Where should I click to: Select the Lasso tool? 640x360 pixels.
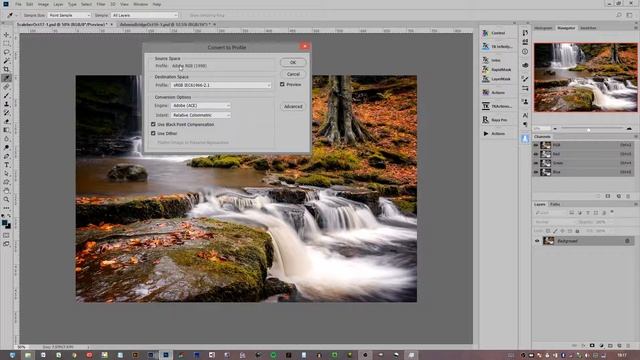(x=6, y=52)
